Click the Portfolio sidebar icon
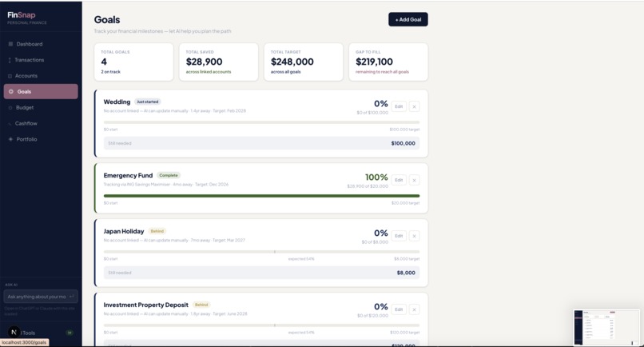The height and width of the screenshot is (347, 644). click(x=10, y=139)
